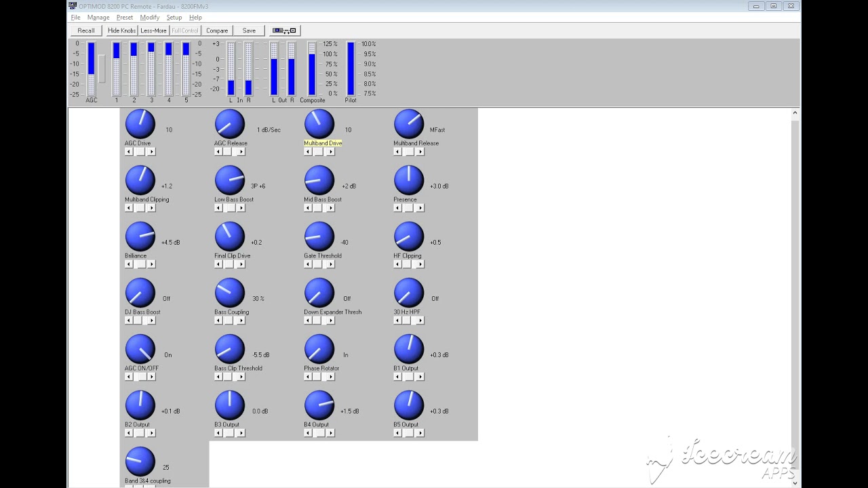Click the Brilliance knob

[140, 237]
